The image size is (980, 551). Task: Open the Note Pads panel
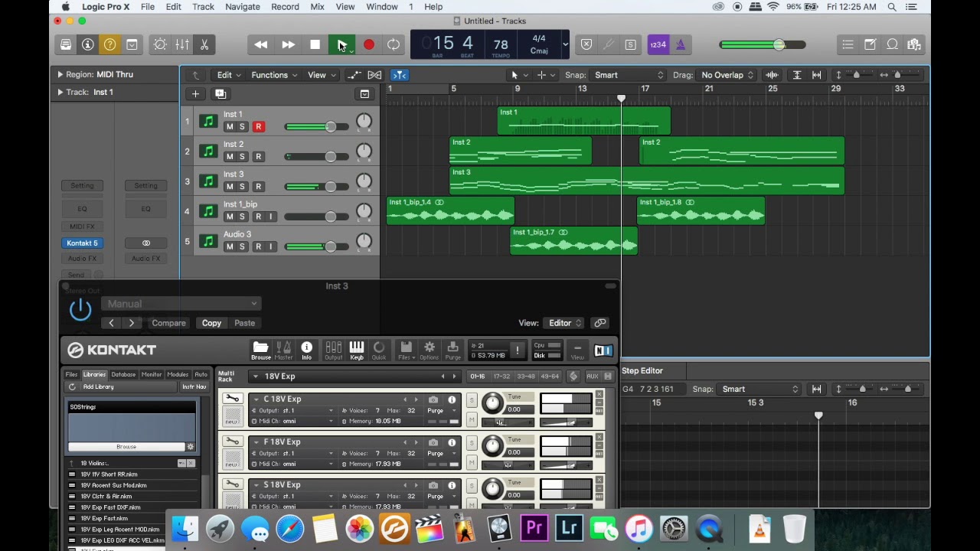coord(870,44)
